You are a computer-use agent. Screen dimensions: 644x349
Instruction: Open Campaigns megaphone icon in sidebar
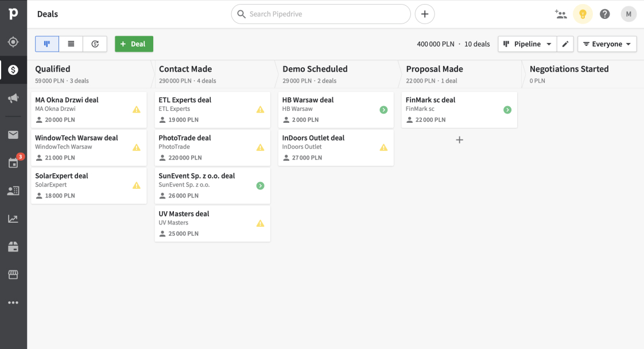click(x=13, y=98)
